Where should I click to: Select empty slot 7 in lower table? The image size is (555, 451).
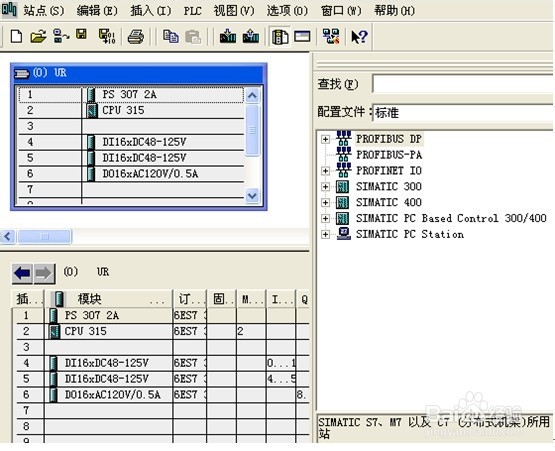[161, 411]
